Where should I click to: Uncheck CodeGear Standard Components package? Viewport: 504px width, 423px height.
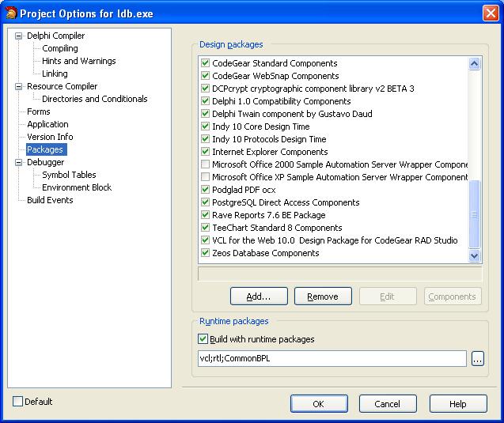(205, 63)
